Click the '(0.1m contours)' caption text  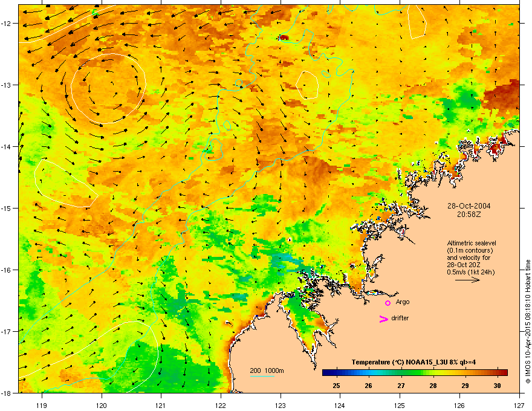pyautogui.click(x=470, y=251)
